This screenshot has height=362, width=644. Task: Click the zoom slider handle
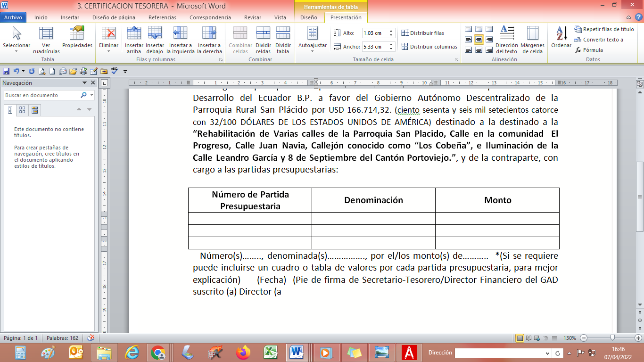point(612,338)
